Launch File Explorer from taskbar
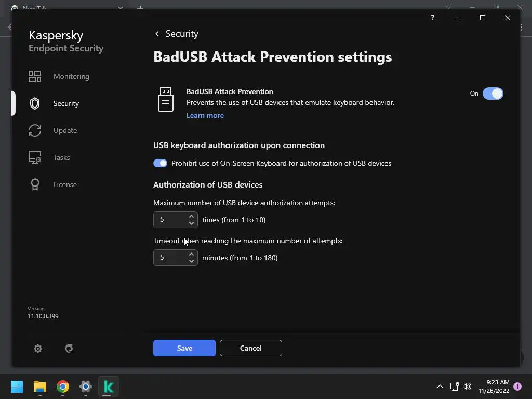 coord(39,387)
